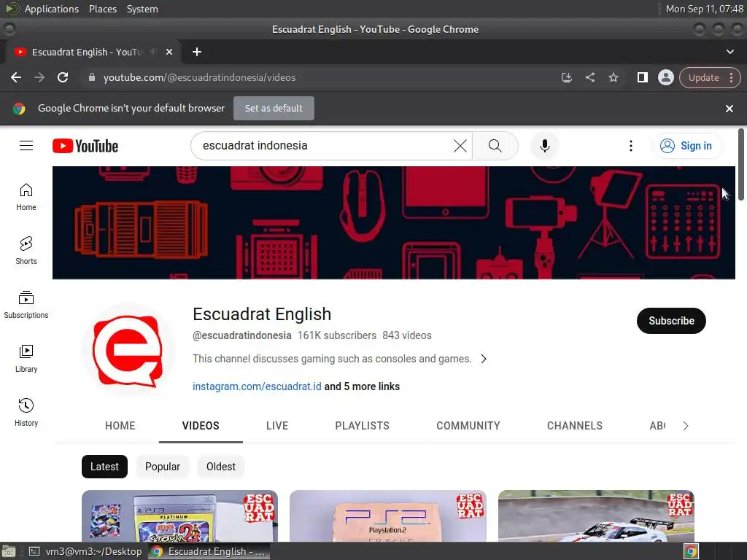
Task: Go forward with browser forward arrow
Action: coord(39,77)
